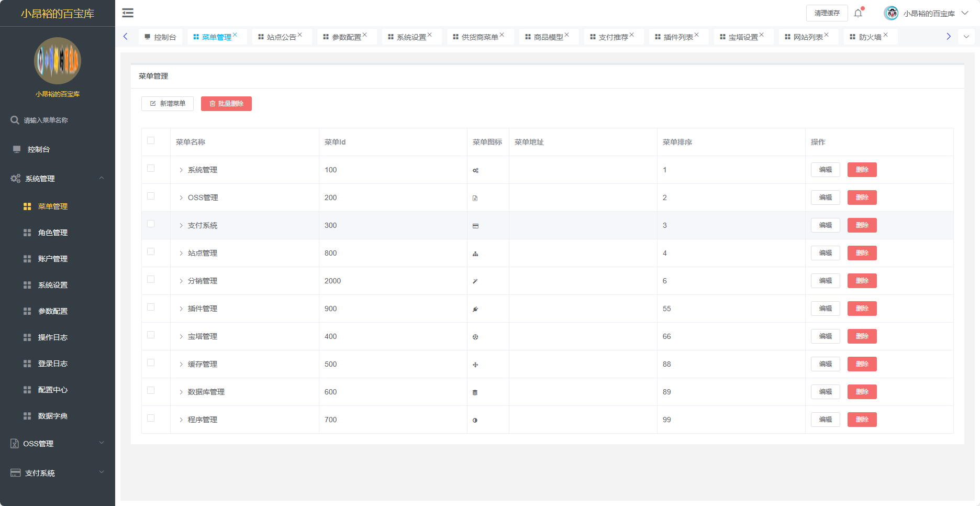Switch to the 参数配置 tab
980x506 pixels.
click(346, 37)
